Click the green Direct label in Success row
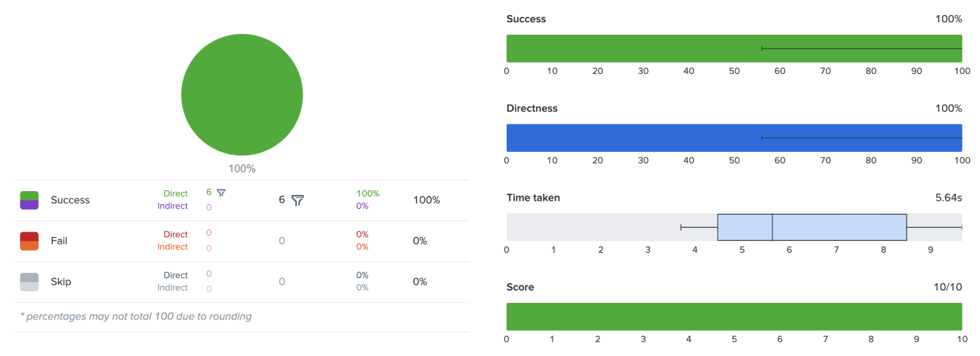The height and width of the screenshot is (356, 980). click(x=175, y=194)
